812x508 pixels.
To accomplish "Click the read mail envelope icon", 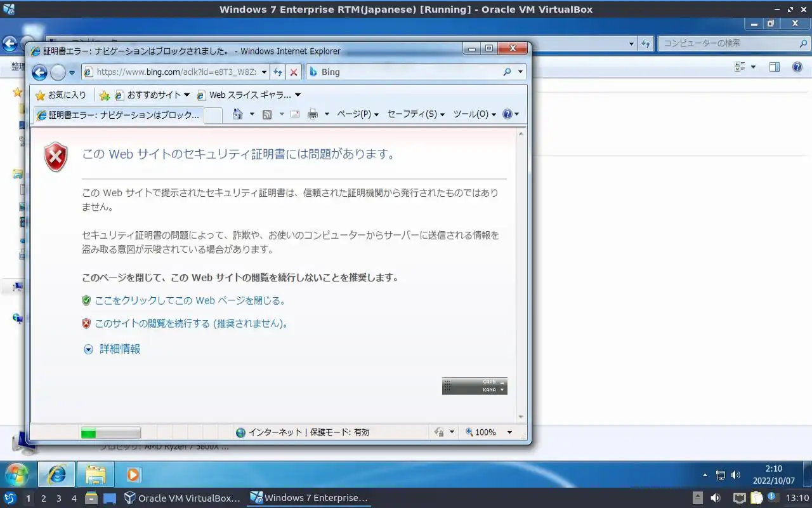I will 295,114.
